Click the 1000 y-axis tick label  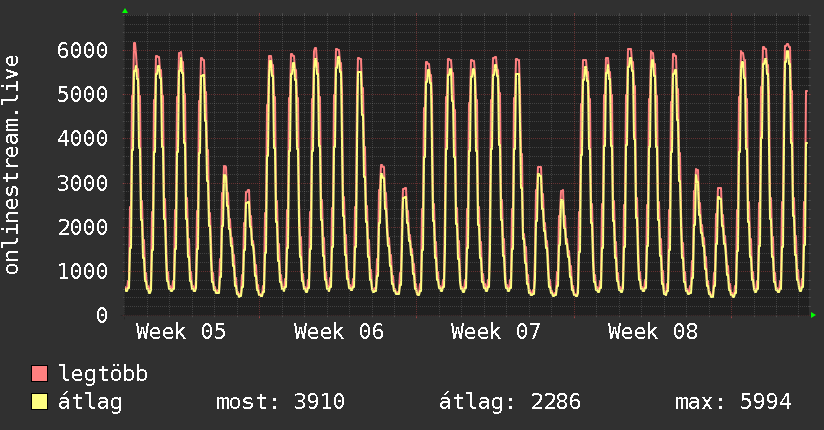82,271
